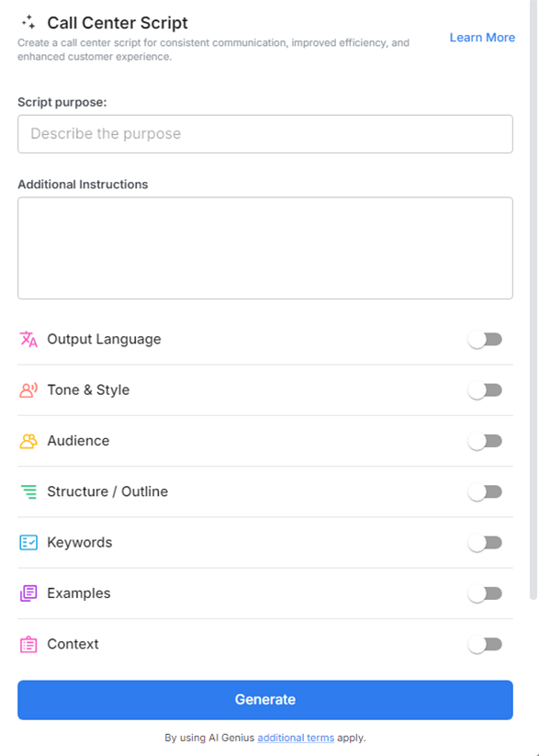539x756 pixels.
Task: Enable the Examples toggle
Action: click(486, 592)
